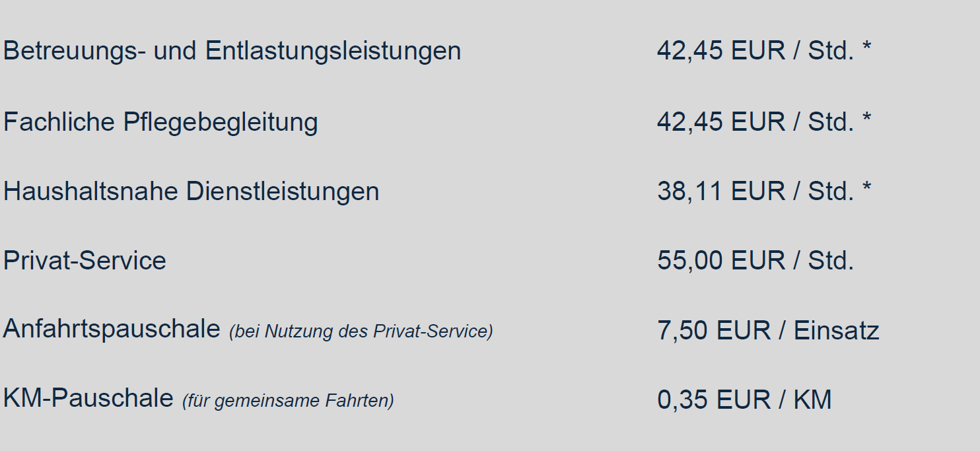980x451 pixels.
Task: Click the Privat-Service heading
Action: pos(85,260)
